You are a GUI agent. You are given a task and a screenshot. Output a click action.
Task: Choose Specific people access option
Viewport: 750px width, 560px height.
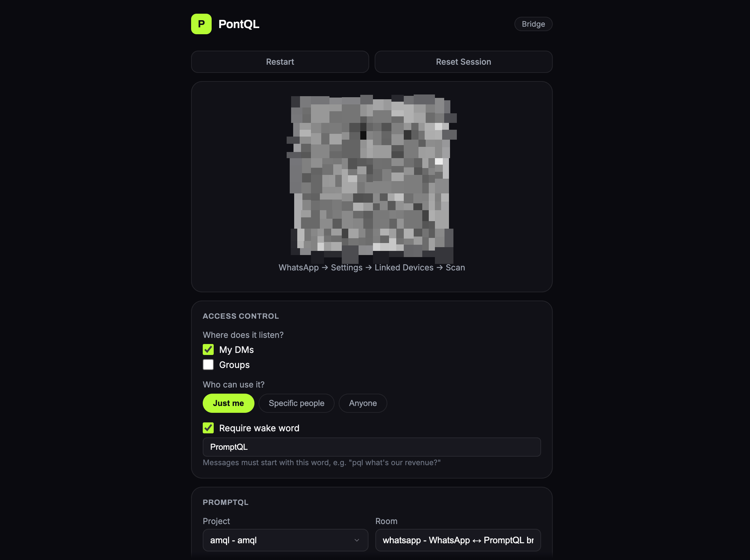(x=297, y=403)
